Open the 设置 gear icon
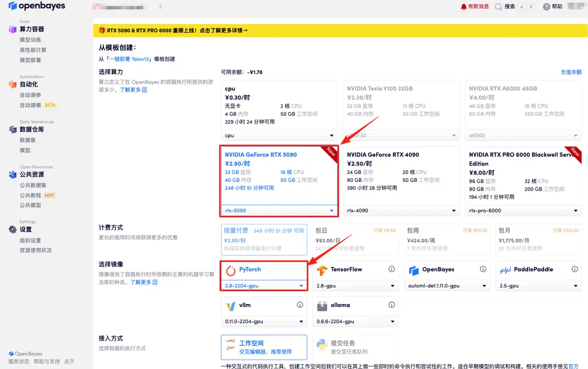 coord(12,230)
